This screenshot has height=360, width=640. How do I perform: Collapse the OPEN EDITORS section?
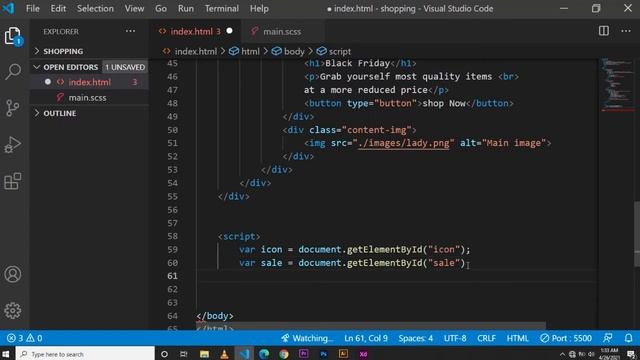click(89, 67)
